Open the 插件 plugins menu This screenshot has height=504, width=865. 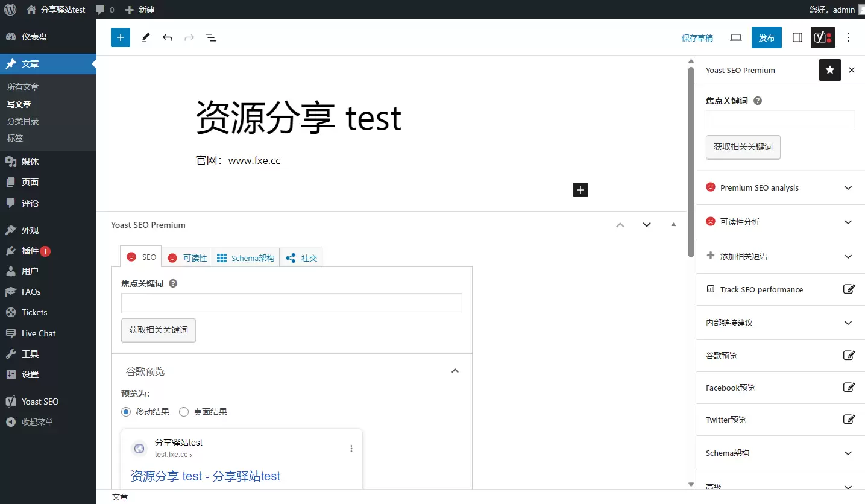48,251
